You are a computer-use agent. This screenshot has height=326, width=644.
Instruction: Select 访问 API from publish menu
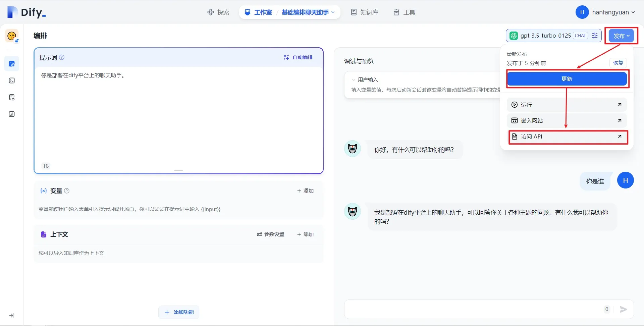[x=568, y=137]
